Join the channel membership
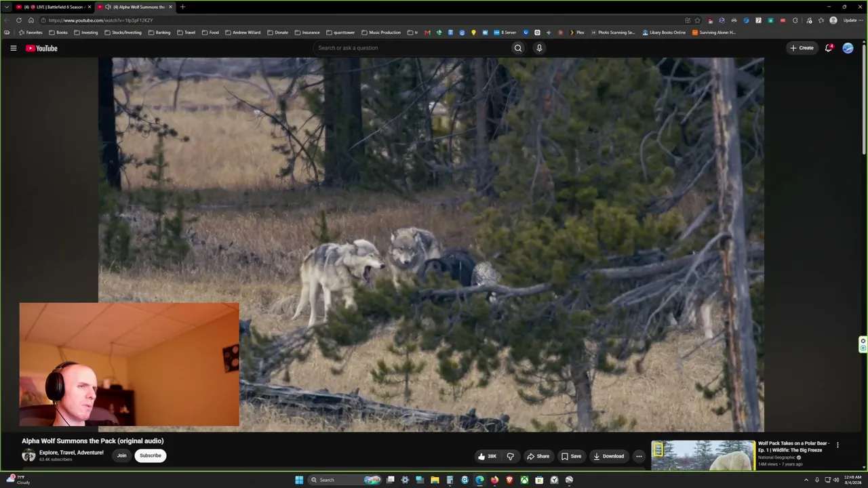868x488 pixels. [122, 455]
